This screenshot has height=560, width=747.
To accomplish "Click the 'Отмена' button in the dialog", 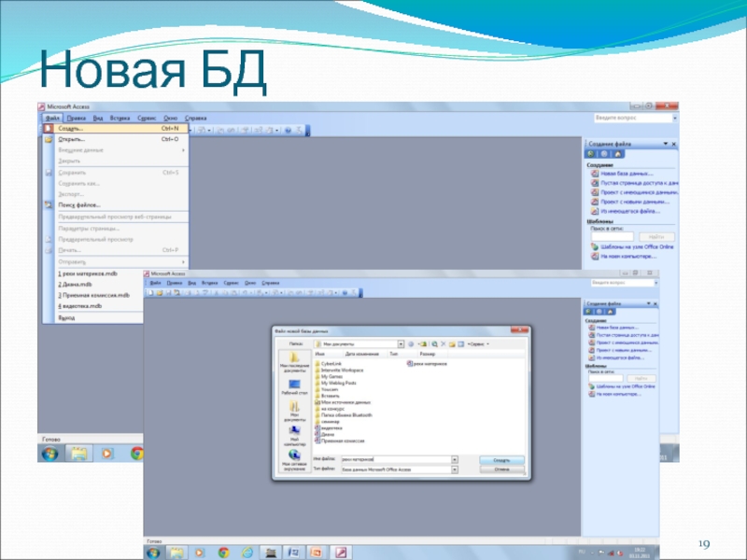I will (x=501, y=469).
